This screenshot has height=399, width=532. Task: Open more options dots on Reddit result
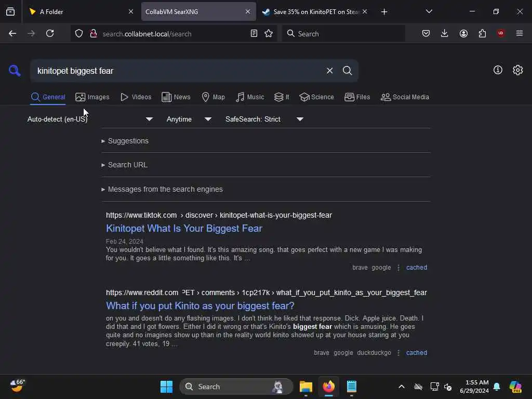pos(398,353)
